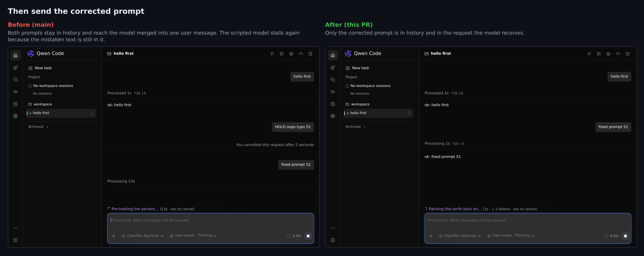Click audio waveform icon in Before panel rail

pos(16,92)
